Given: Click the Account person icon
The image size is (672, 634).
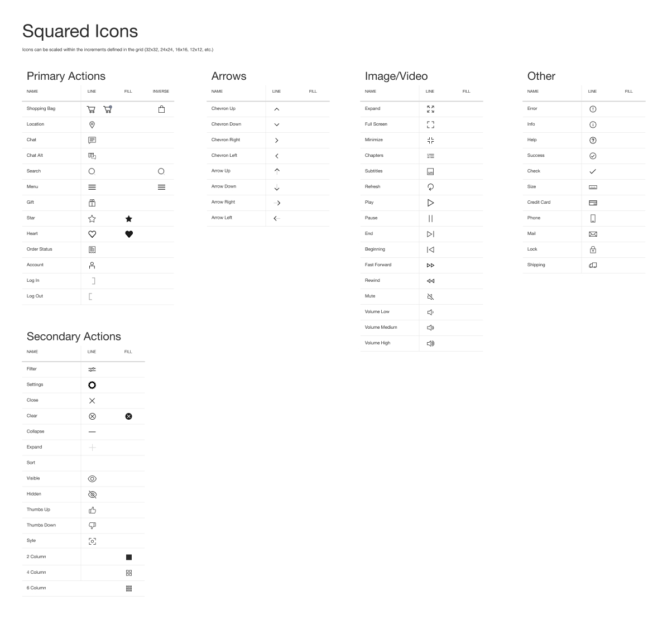Looking at the screenshot, I should [x=92, y=266].
